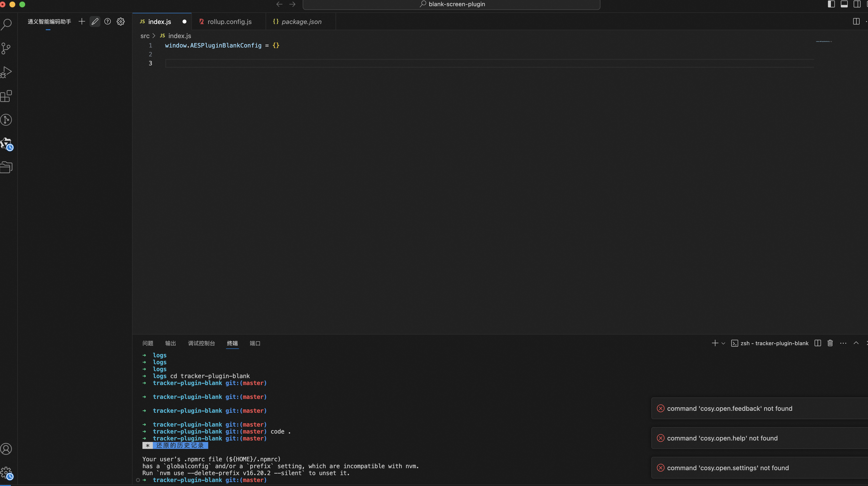Switch to the rollup.config.js tab

pyautogui.click(x=229, y=22)
